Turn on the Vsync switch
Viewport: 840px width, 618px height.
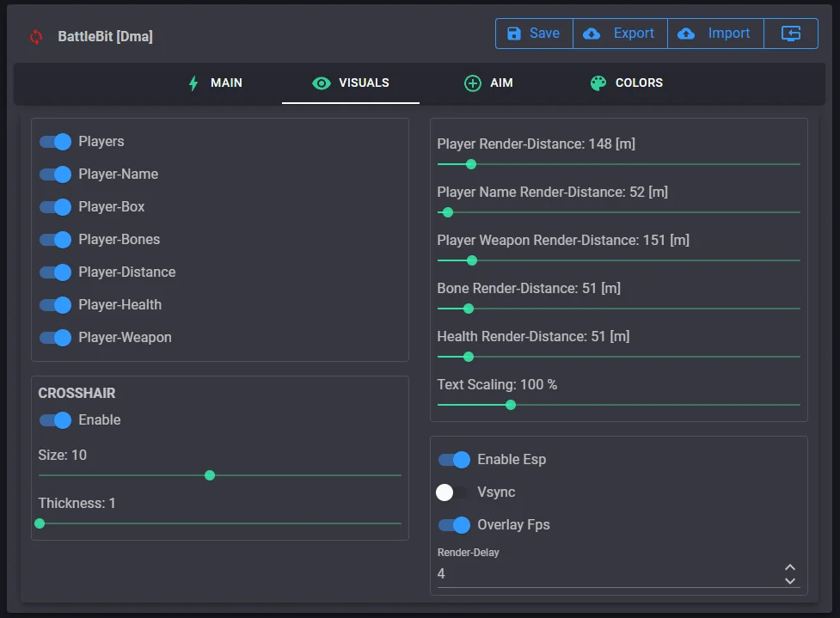(452, 493)
